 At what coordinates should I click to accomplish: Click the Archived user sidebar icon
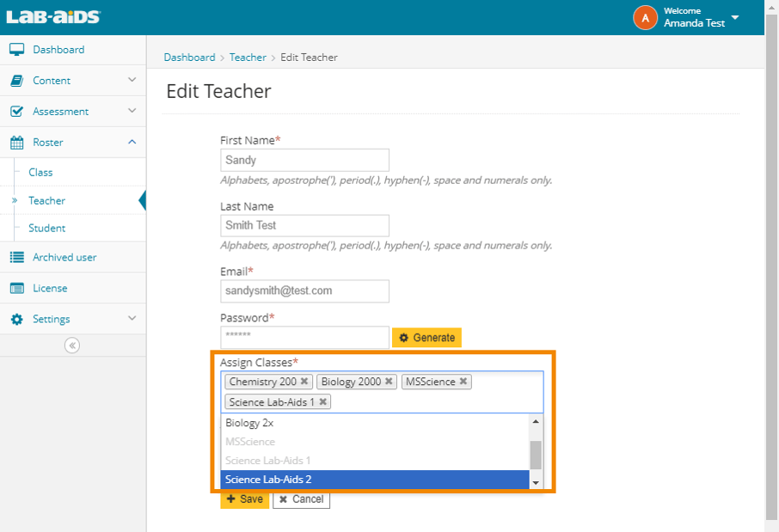[19, 257]
